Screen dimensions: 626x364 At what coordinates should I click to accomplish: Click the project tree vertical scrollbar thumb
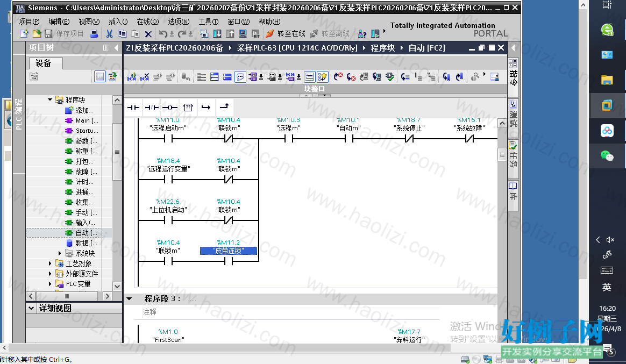click(x=117, y=152)
